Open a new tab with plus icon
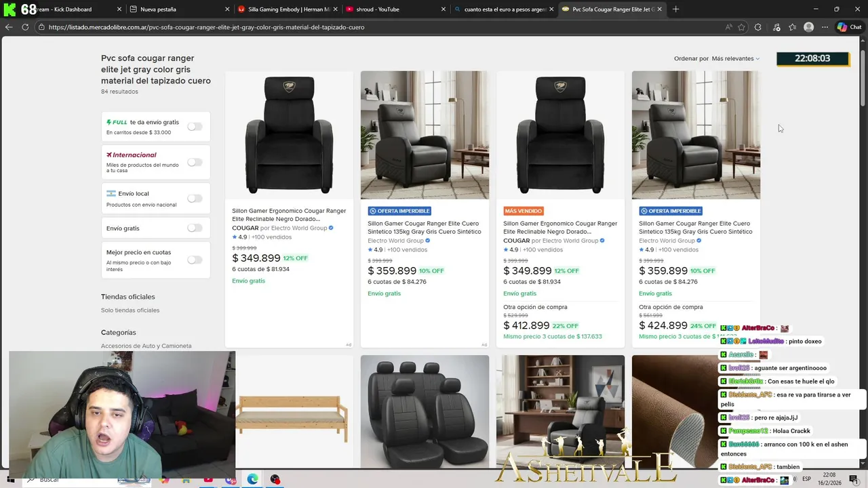Image resolution: width=868 pixels, height=488 pixels. (x=675, y=9)
